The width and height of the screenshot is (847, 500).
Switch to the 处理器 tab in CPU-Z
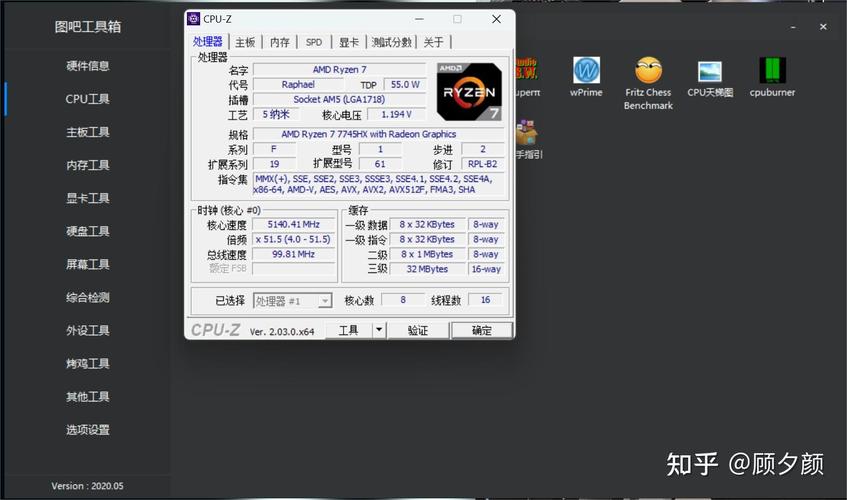[208, 42]
